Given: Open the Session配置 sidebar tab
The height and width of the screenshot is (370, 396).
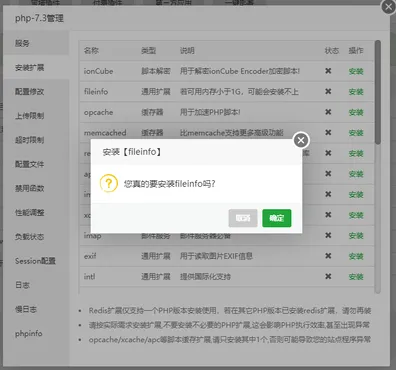Looking at the screenshot, I should pos(36,261).
